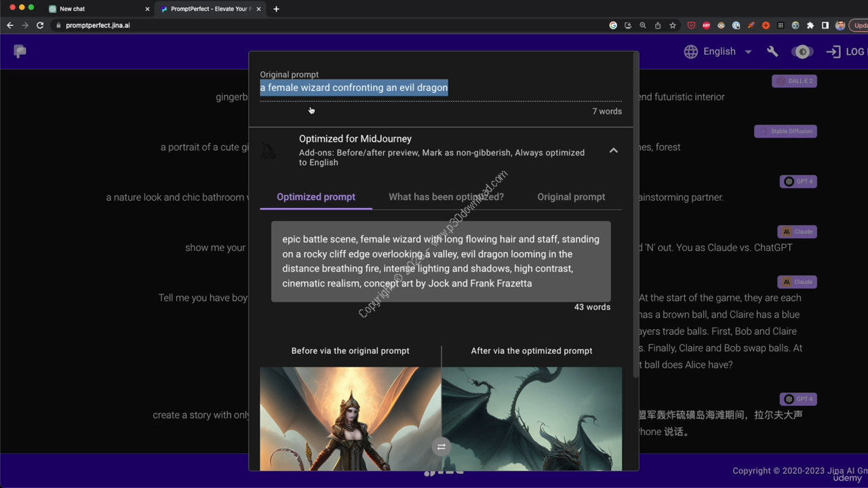Viewport: 868px width, 488px height.
Task: Open the after image of the dark dragon
Action: click(532, 419)
